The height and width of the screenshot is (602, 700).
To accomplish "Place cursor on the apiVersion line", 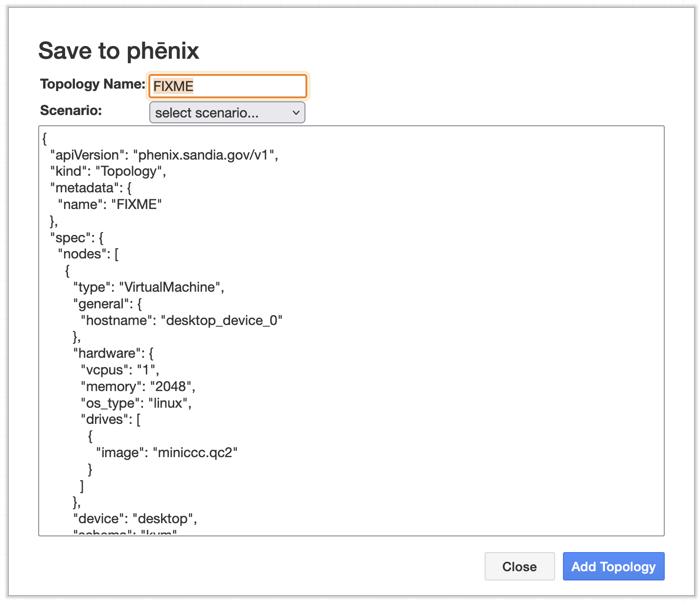I will point(164,155).
